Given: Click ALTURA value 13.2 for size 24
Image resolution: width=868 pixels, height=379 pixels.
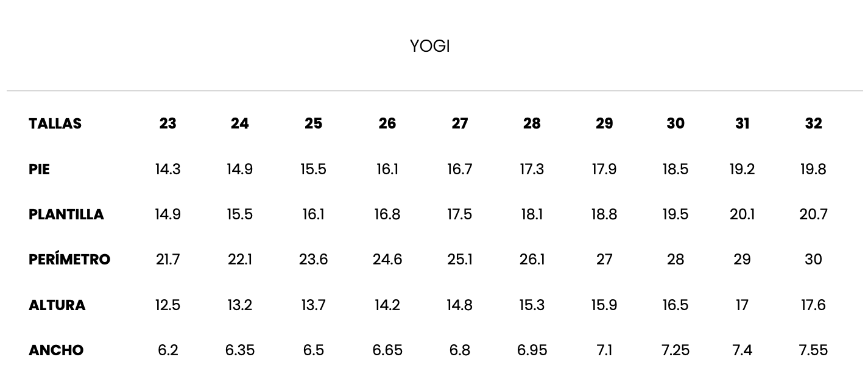Looking at the screenshot, I should [x=240, y=305].
